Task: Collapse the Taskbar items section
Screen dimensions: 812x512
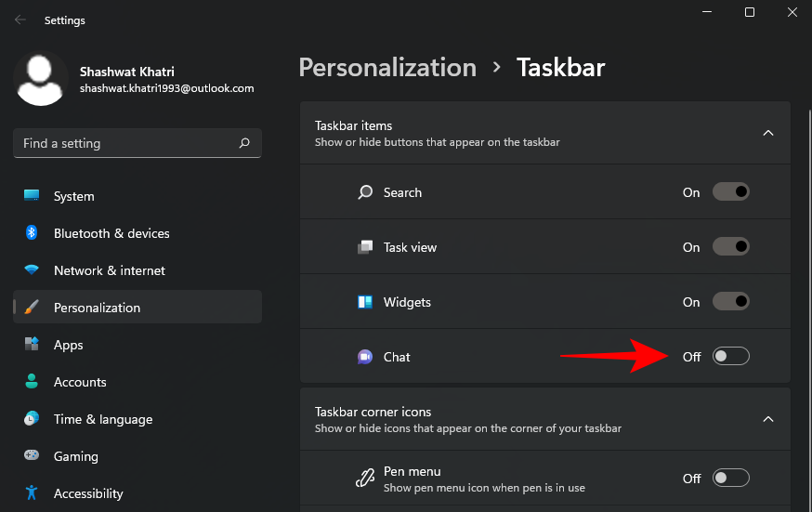Action: click(x=768, y=133)
